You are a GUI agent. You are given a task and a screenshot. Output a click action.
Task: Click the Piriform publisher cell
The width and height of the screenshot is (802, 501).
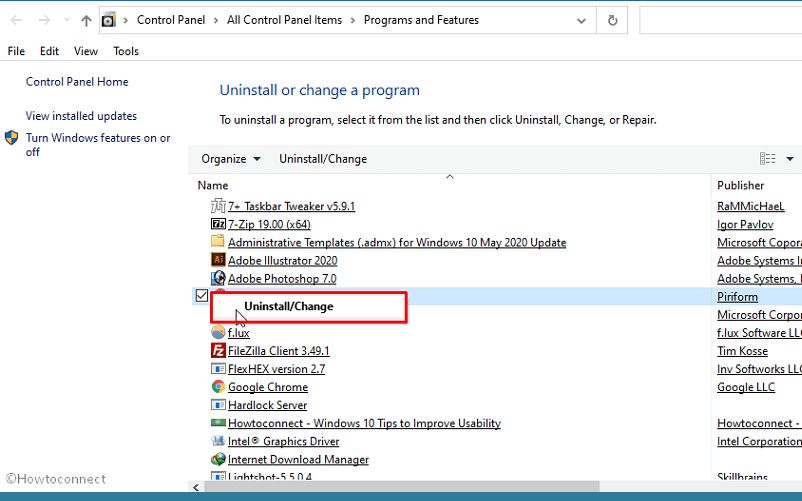click(x=737, y=297)
